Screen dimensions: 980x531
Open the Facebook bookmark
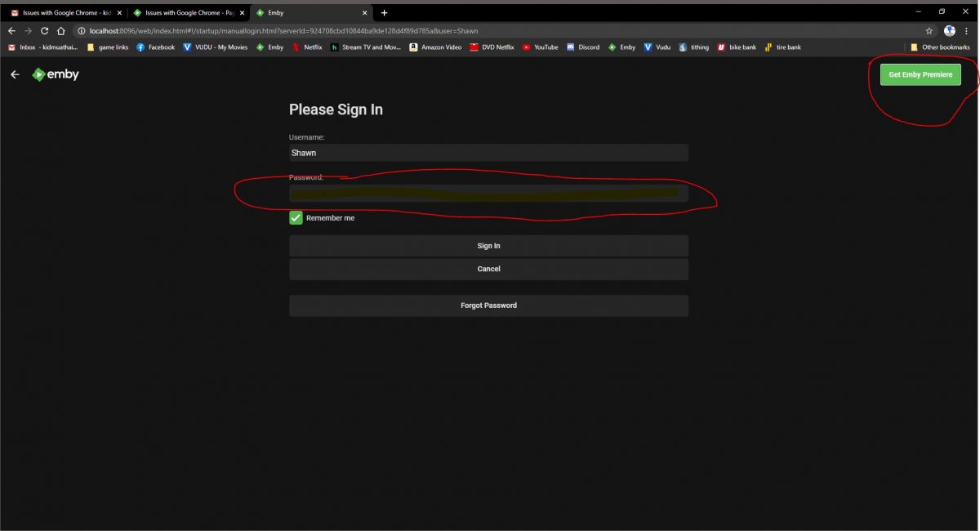pyautogui.click(x=155, y=47)
